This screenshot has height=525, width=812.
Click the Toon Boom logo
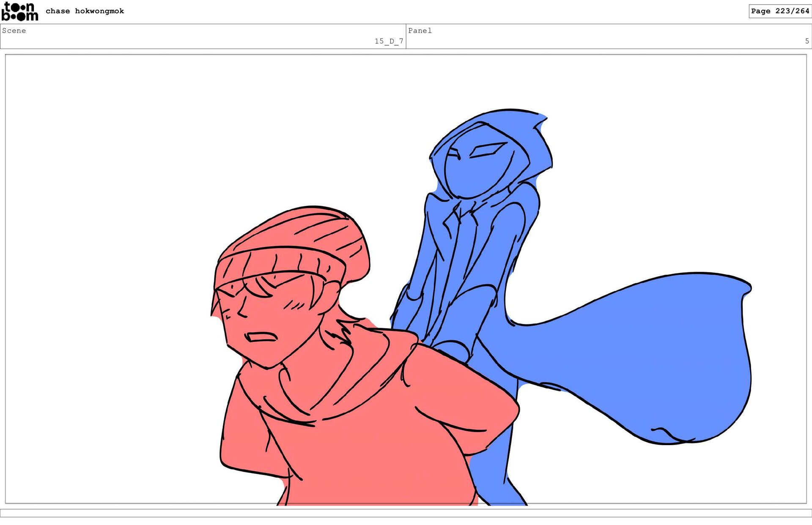pyautogui.click(x=19, y=11)
